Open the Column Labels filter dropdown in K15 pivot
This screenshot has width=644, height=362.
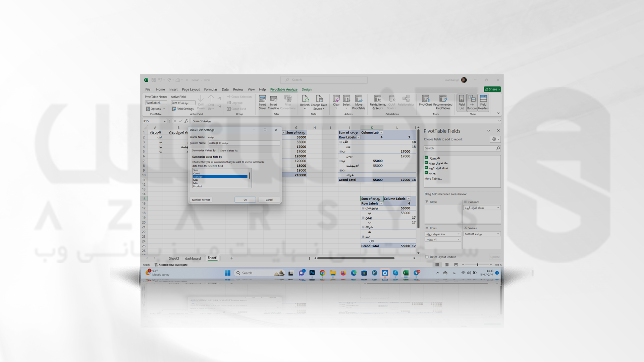(409, 199)
